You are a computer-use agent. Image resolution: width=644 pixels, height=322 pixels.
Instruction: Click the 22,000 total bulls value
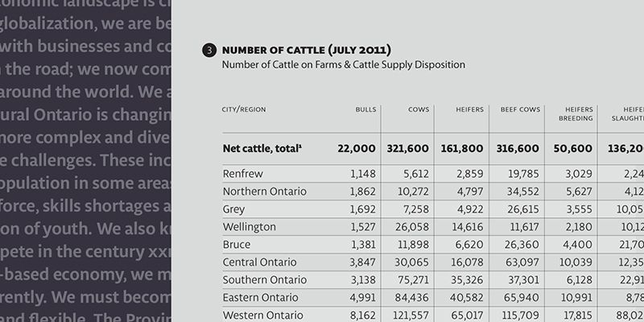coord(357,149)
